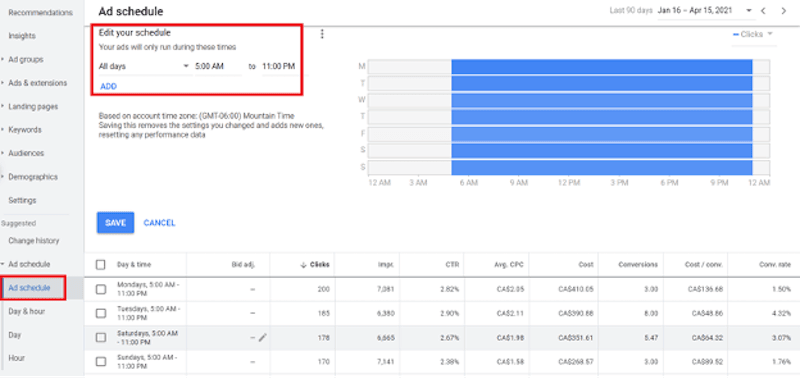Check the Tuesdays, 5:00 AM row checkbox
800x379 pixels.
[101, 313]
